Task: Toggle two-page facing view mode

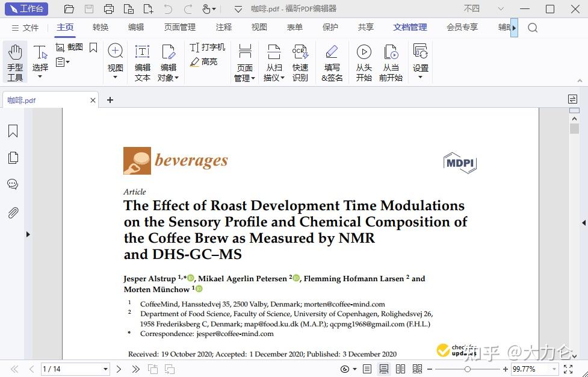Action: coord(400,369)
